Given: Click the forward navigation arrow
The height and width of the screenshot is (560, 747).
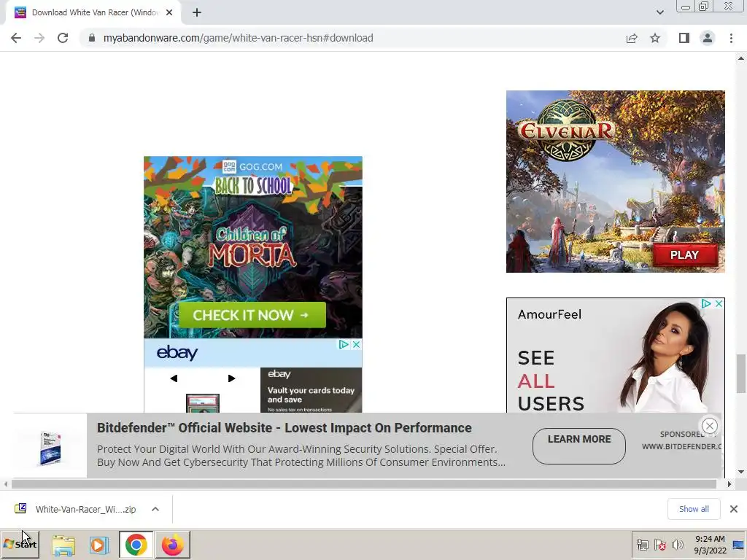Looking at the screenshot, I should (39, 38).
